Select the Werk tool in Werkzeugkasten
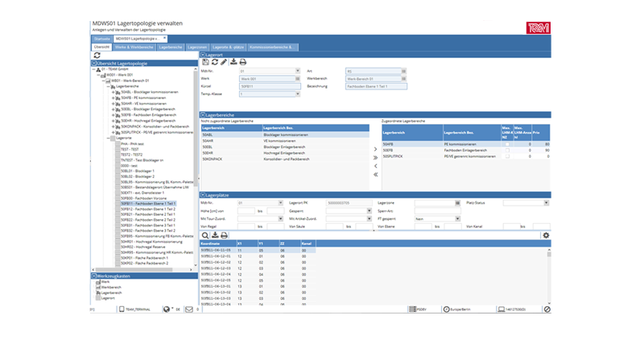644x357 pixels. click(103, 282)
